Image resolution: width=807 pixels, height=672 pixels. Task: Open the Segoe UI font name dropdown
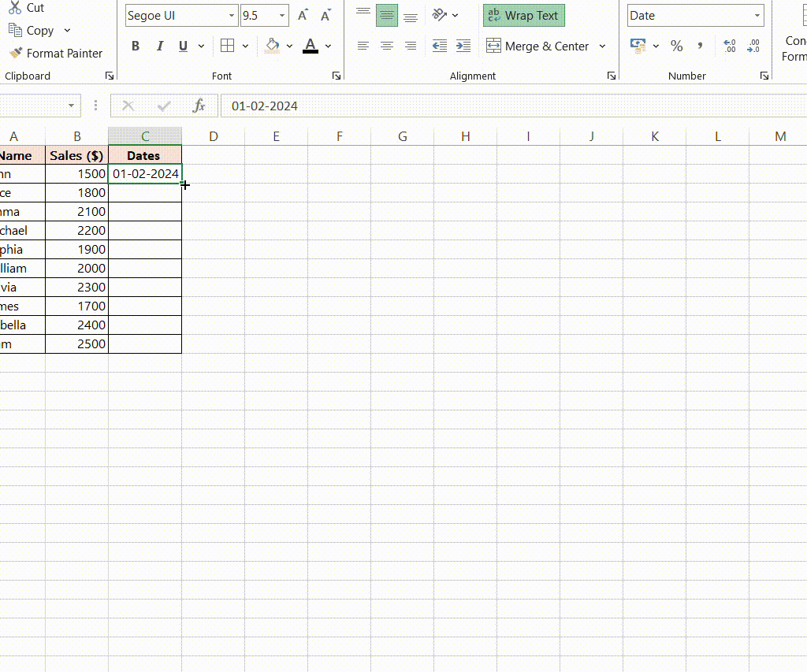tap(232, 16)
